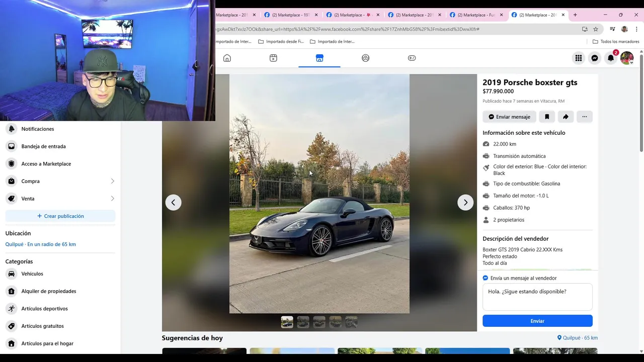Image resolution: width=644 pixels, height=362 pixels.
Task: Click the blue Enviar button
Action: [537, 321]
